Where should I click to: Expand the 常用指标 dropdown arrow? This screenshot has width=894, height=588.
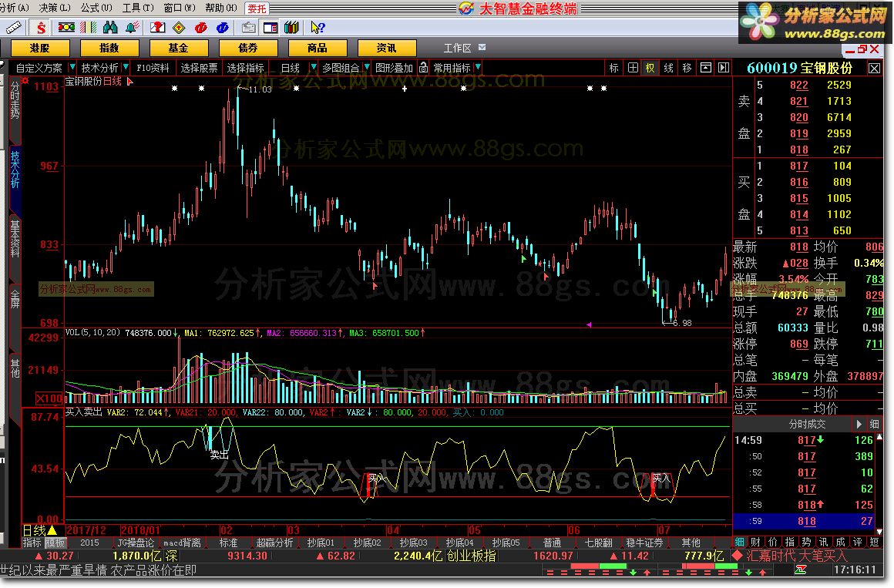(478, 67)
